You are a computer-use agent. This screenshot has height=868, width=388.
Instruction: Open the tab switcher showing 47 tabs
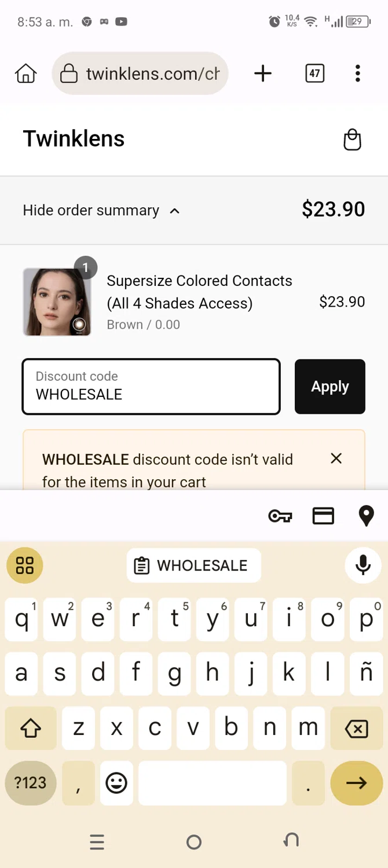[x=314, y=73]
